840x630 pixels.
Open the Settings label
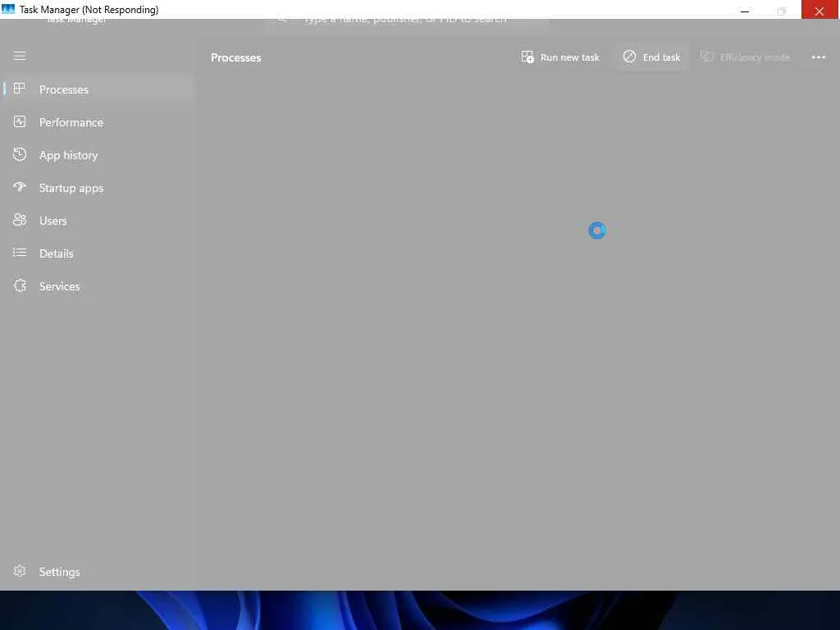pyautogui.click(x=59, y=572)
